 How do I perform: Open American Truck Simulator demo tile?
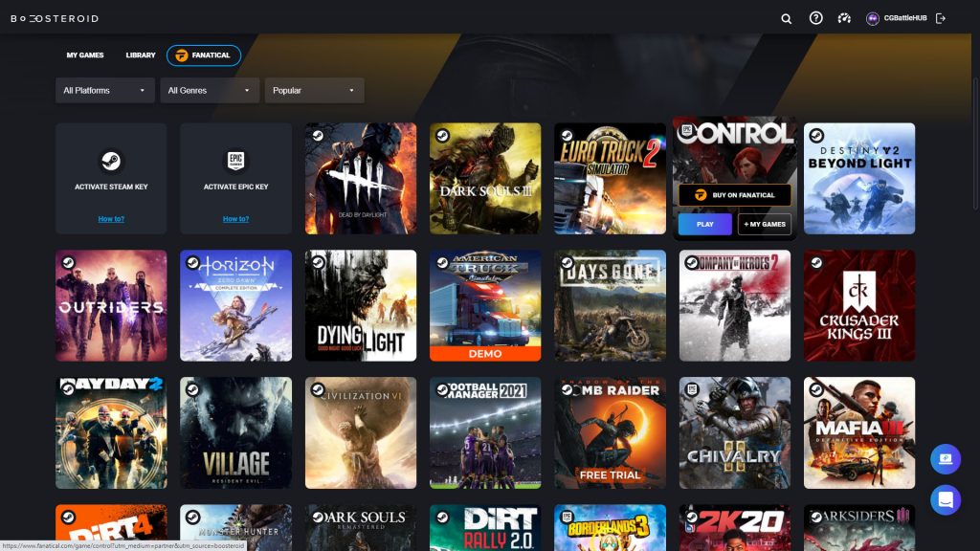[x=485, y=305]
